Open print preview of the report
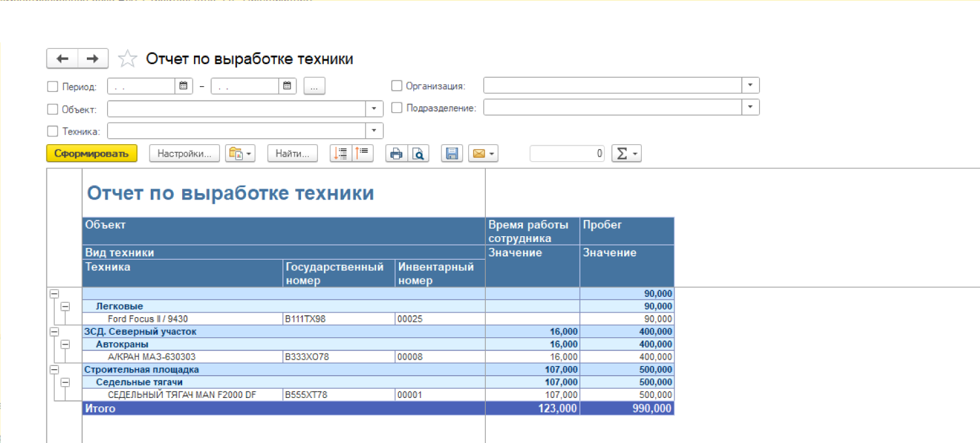 (419, 153)
